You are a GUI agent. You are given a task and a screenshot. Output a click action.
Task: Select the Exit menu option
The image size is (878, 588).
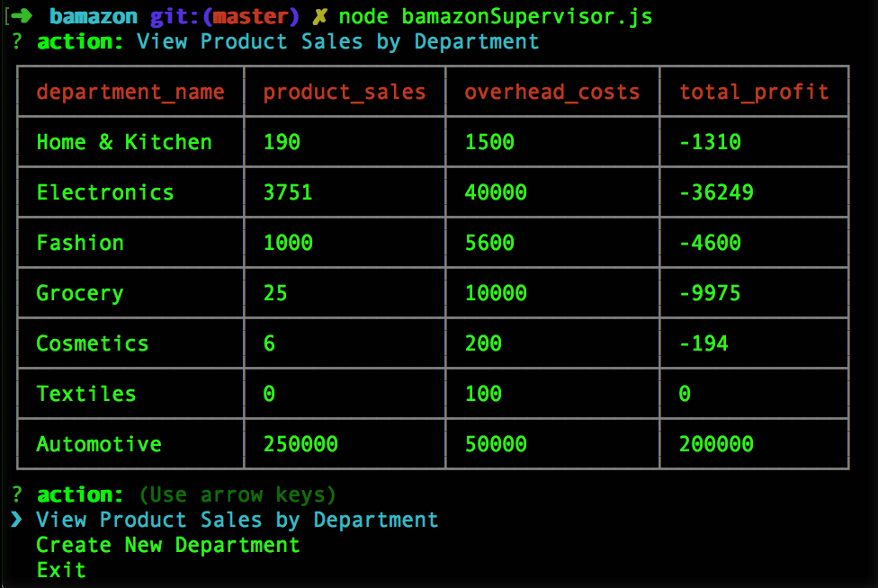click(x=61, y=570)
